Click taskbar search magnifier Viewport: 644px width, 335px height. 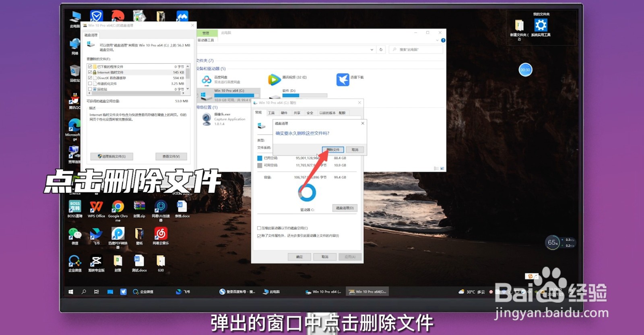click(84, 292)
